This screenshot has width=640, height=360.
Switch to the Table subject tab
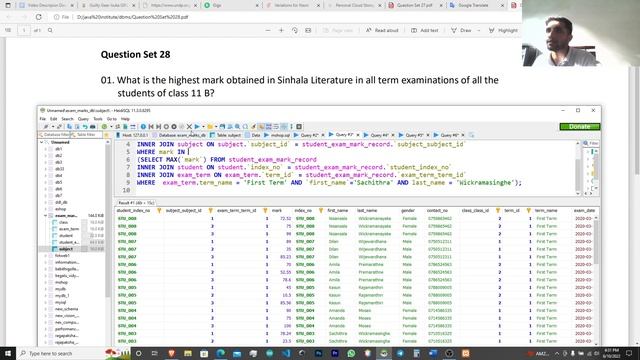(x=226, y=135)
